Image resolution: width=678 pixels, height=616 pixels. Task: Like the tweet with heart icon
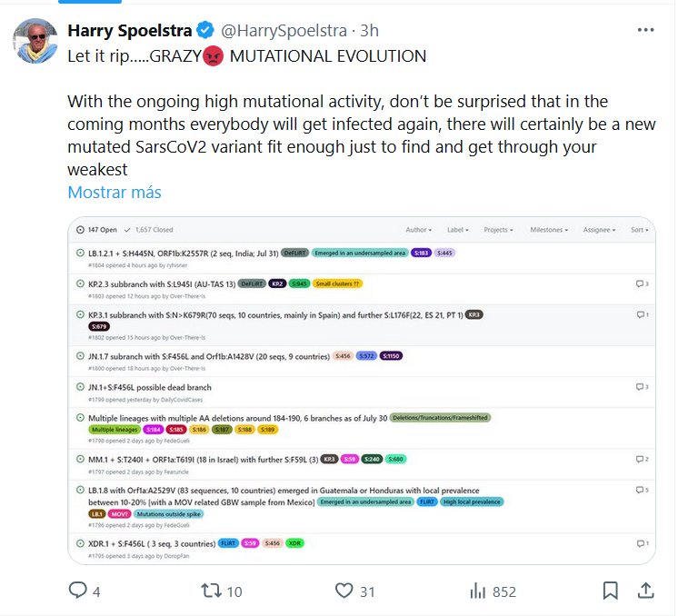344,591
